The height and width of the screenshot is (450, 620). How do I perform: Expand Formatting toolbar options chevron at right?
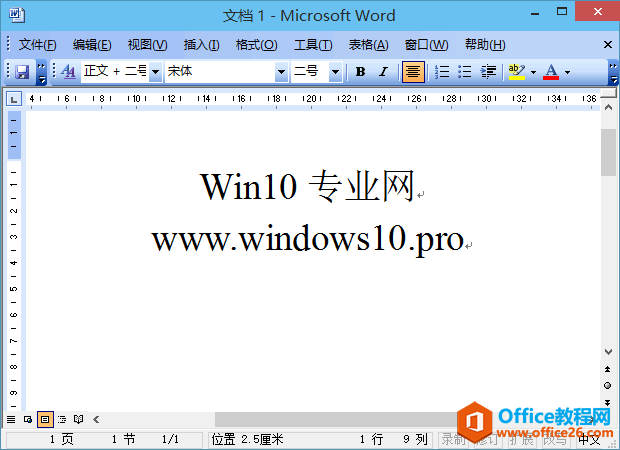pyautogui.click(x=613, y=72)
